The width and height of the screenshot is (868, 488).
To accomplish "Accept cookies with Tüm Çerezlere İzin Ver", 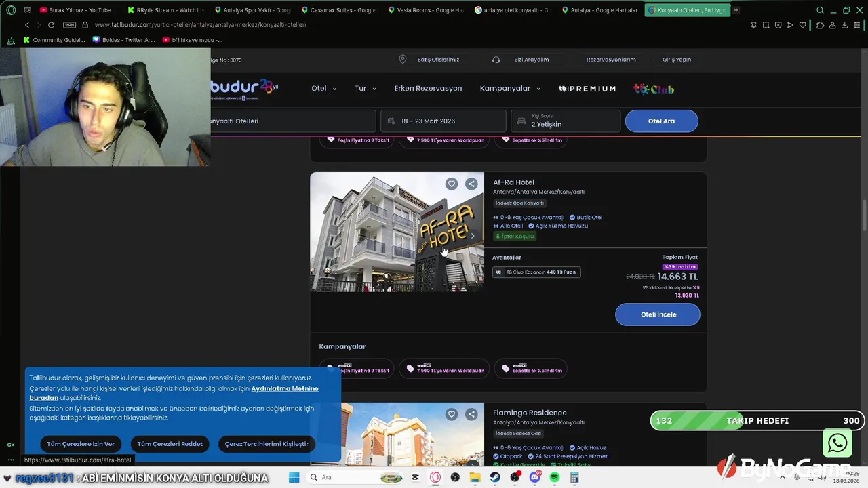I will point(81,444).
